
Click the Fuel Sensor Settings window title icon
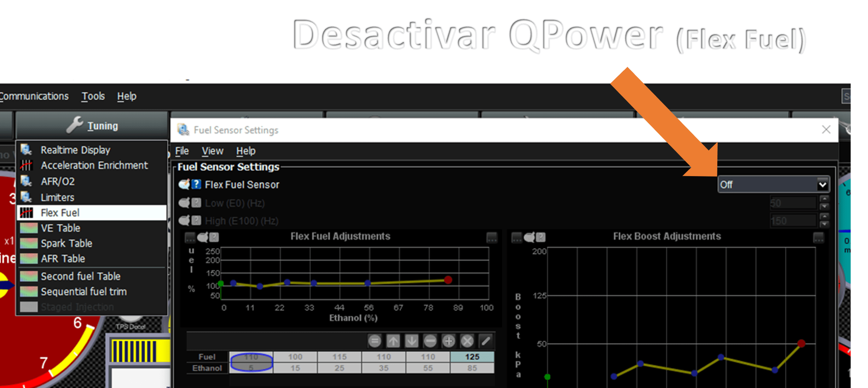click(x=183, y=130)
